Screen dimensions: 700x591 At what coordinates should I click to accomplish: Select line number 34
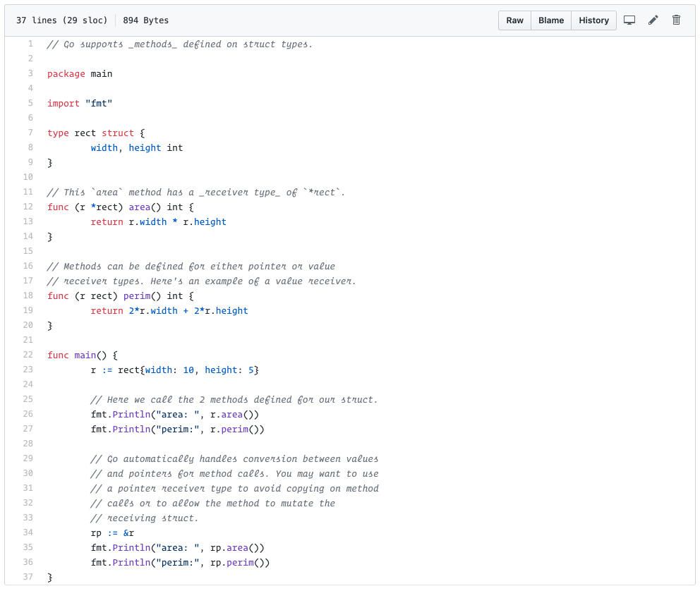(28, 532)
